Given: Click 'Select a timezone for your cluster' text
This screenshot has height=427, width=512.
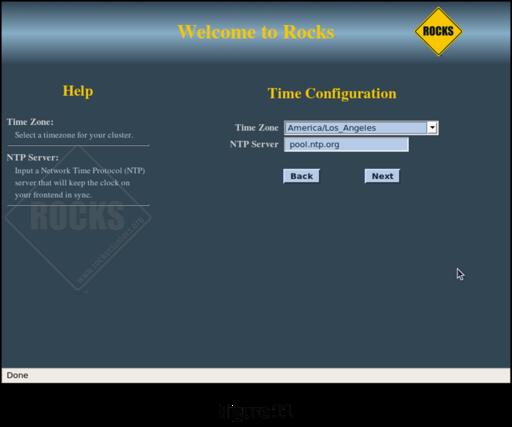Looking at the screenshot, I should pos(74,135).
